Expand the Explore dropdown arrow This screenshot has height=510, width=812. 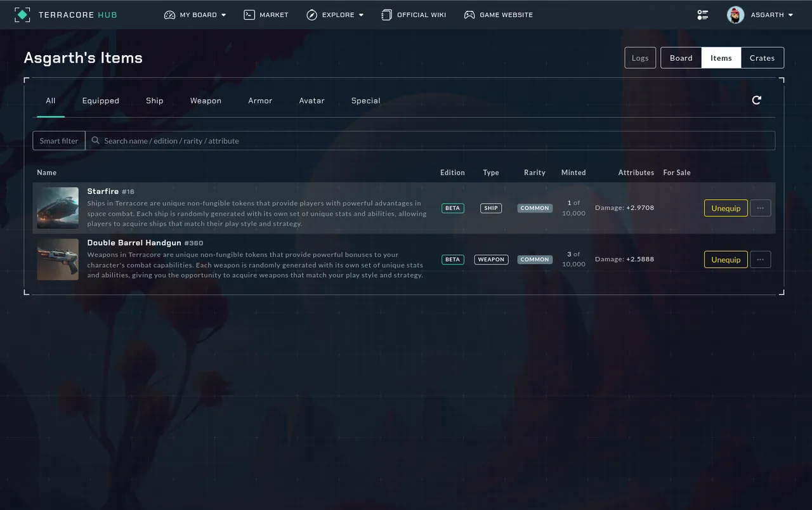click(361, 15)
